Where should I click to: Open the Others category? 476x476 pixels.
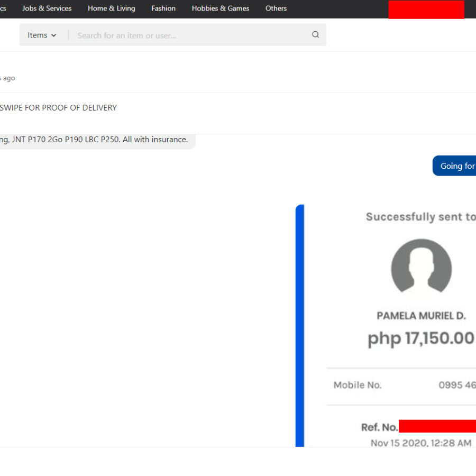pyautogui.click(x=276, y=8)
